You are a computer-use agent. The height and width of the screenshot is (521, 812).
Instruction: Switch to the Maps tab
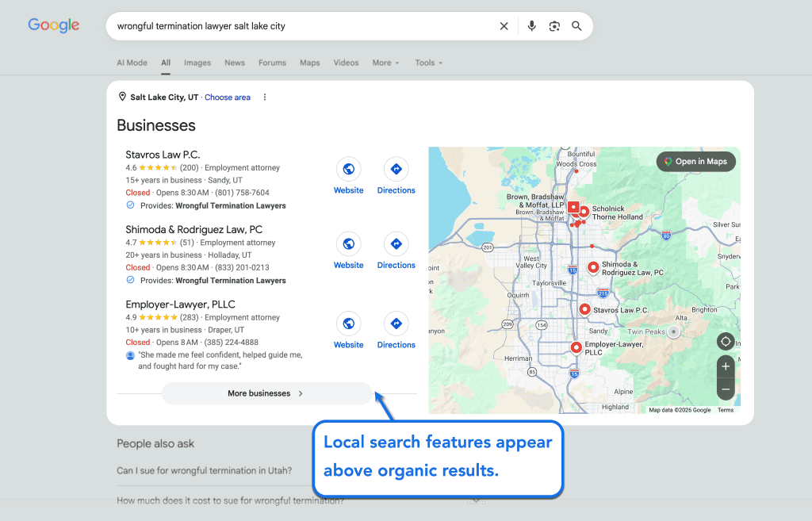(x=310, y=63)
